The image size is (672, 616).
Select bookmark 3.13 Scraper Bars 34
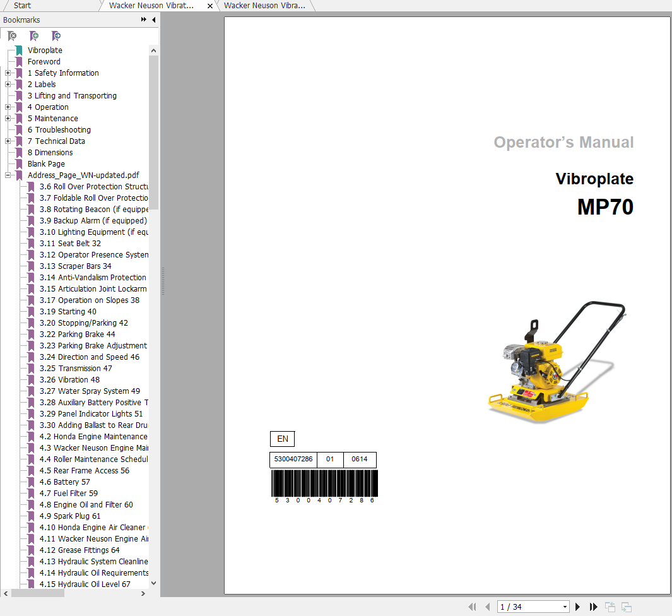coord(76,266)
